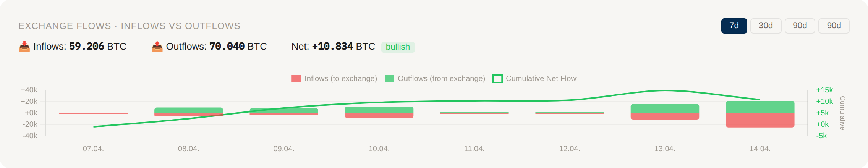
Task: Select the red inflow bar on 13.04.
Action: click(x=665, y=116)
